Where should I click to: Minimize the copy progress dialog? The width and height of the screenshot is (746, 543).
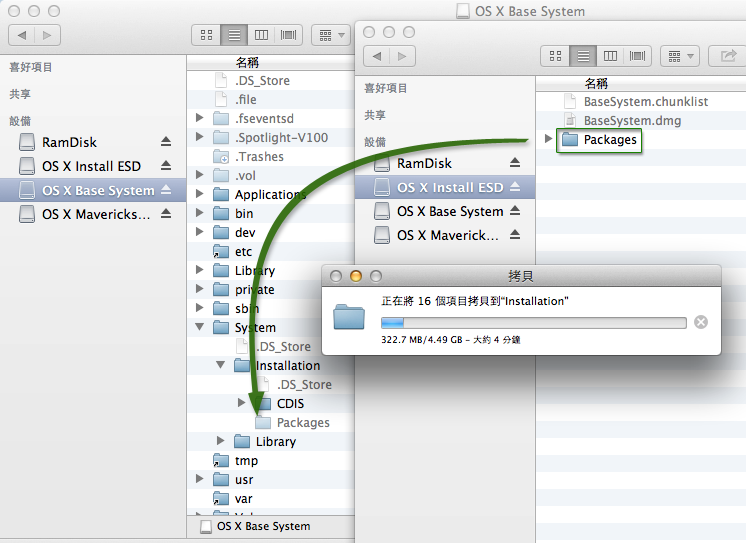(355, 276)
